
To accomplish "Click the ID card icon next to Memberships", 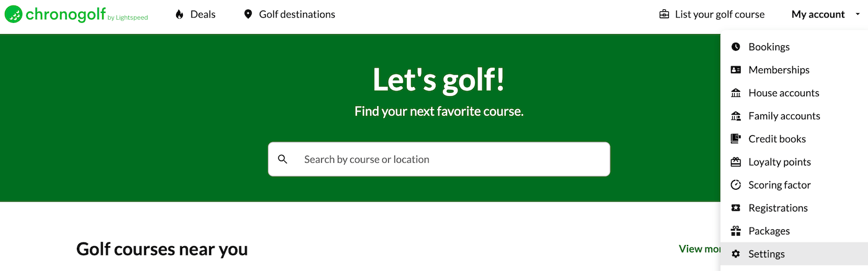I will tap(736, 69).
